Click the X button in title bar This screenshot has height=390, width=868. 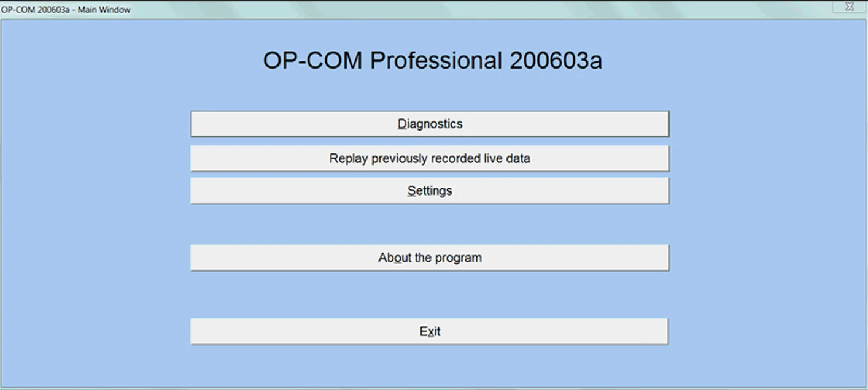pyautogui.click(x=850, y=7)
